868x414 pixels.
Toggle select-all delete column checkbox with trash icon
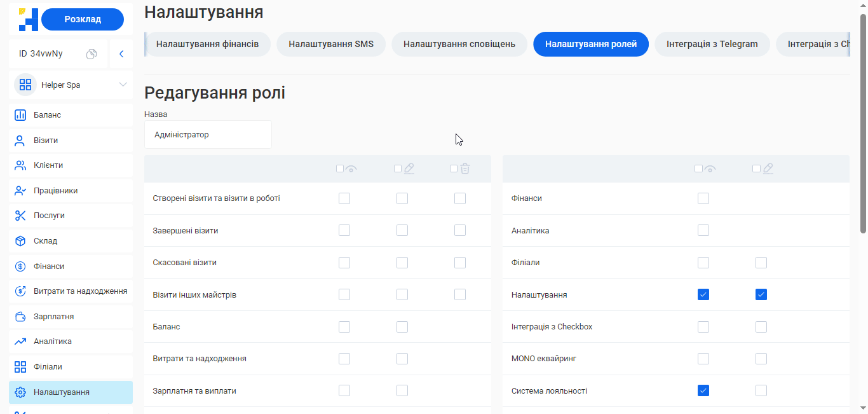(454, 169)
